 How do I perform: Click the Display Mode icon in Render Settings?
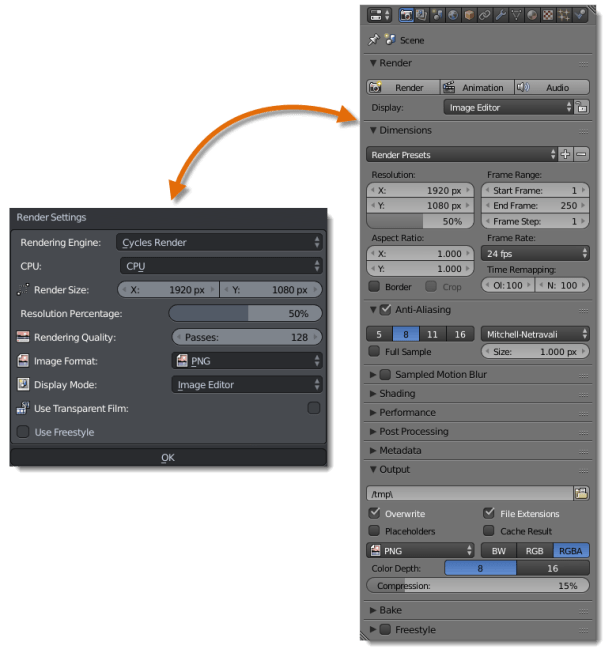click(23, 384)
